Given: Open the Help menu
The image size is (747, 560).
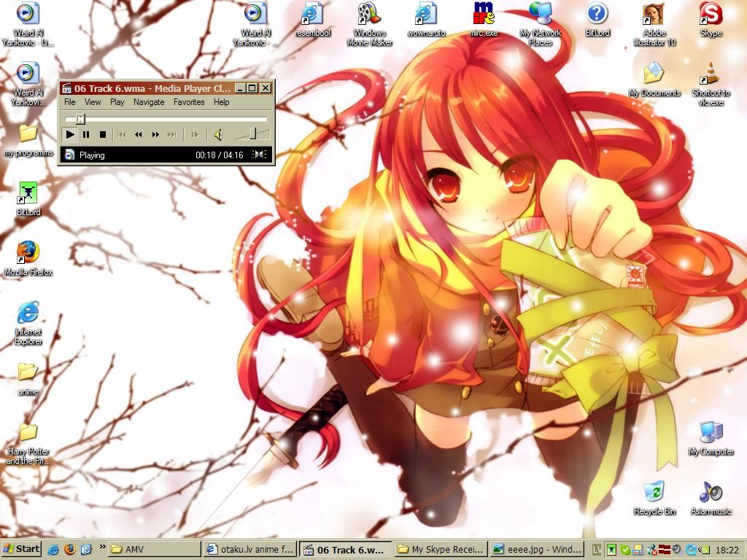Looking at the screenshot, I should pyautogui.click(x=221, y=102).
